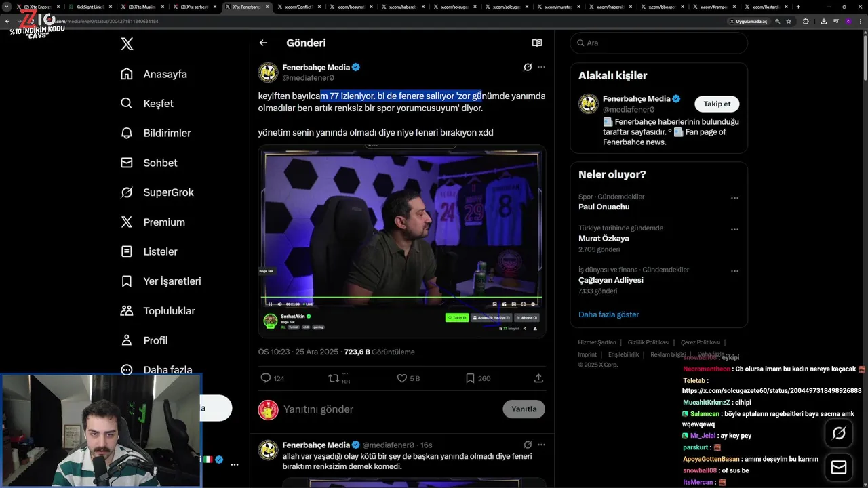868x488 pixels.
Task: Open account menu dots in sidebar
Action: pyautogui.click(x=234, y=465)
